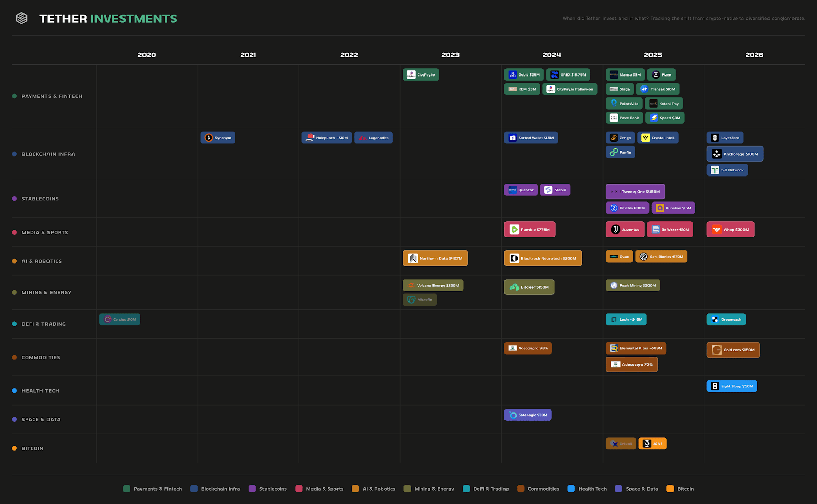817x504 pixels.
Task: Click the Microfin chip
Action: click(420, 299)
